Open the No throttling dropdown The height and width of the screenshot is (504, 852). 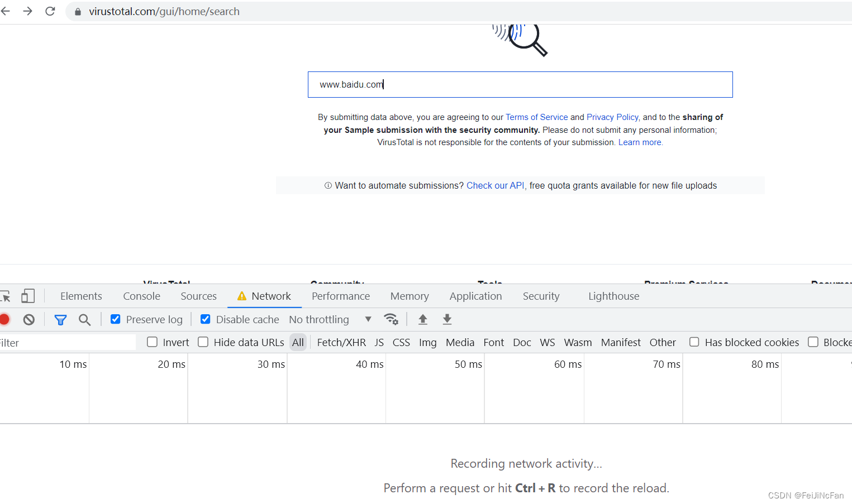pos(330,319)
